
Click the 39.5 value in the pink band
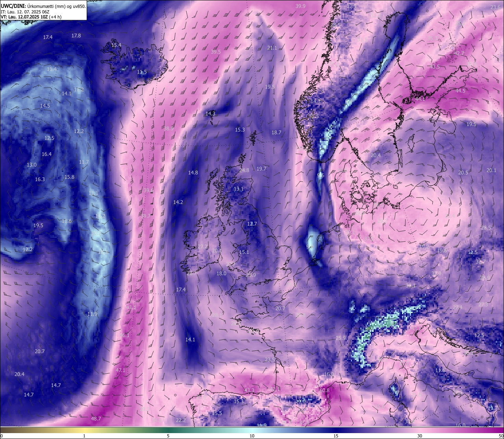tap(216, 52)
